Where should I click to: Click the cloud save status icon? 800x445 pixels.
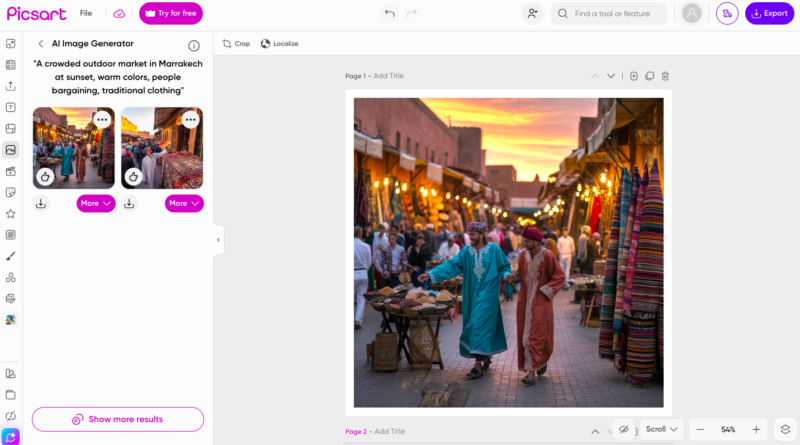119,14
